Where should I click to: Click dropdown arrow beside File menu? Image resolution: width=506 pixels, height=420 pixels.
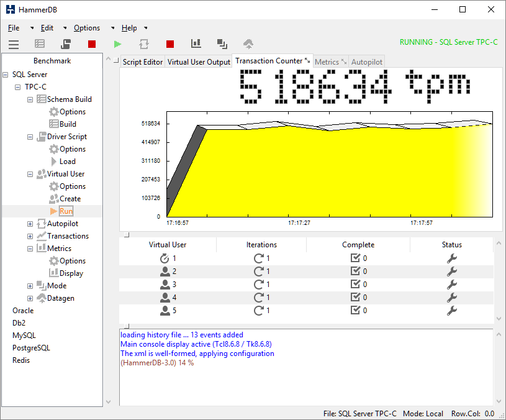(x=32, y=28)
